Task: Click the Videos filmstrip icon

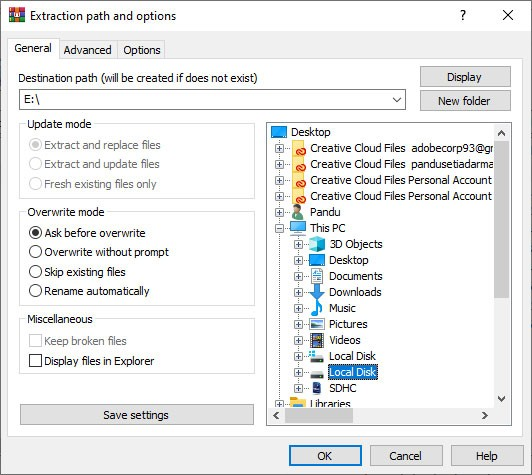Action: [317, 340]
